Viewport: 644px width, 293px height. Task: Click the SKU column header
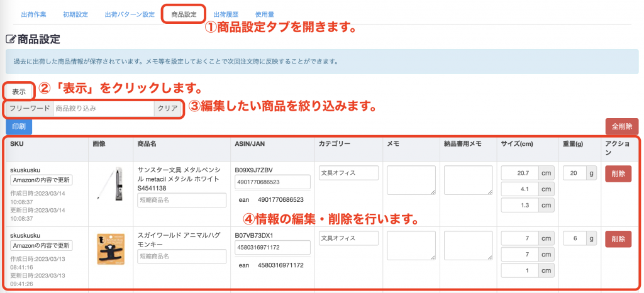tap(16, 143)
